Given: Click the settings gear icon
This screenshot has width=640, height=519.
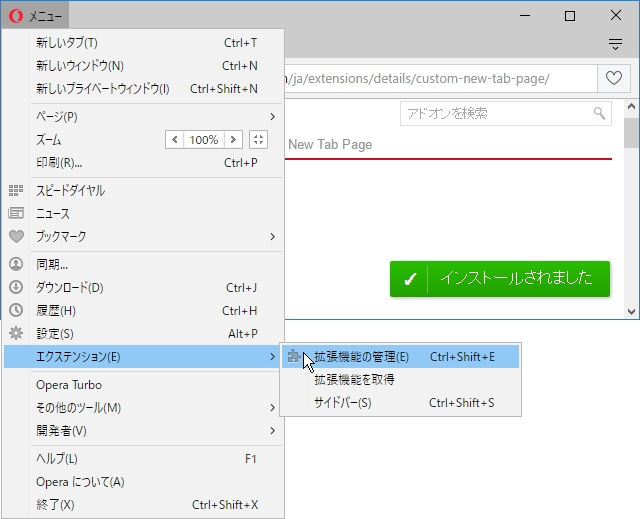Looking at the screenshot, I should tap(16, 333).
